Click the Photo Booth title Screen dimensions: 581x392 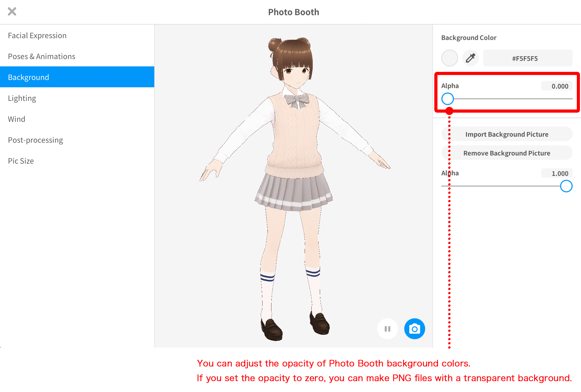point(294,12)
